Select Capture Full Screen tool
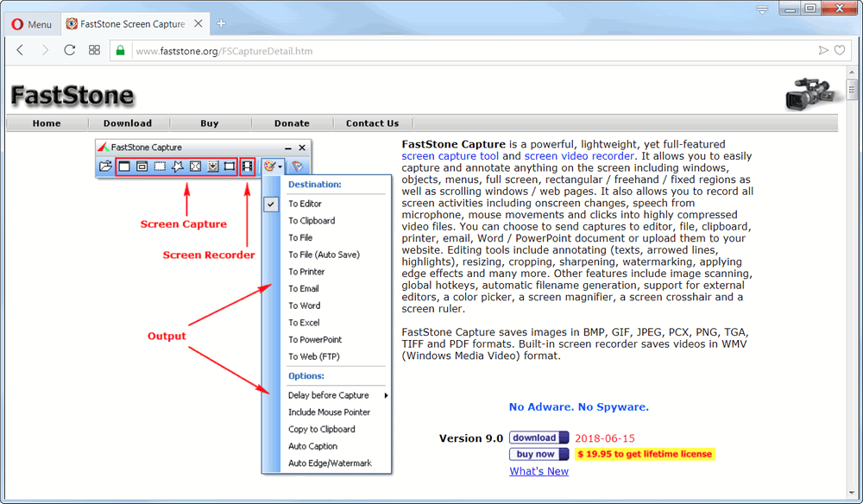Viewport: 863px width, 504px height. coord(195,167)
